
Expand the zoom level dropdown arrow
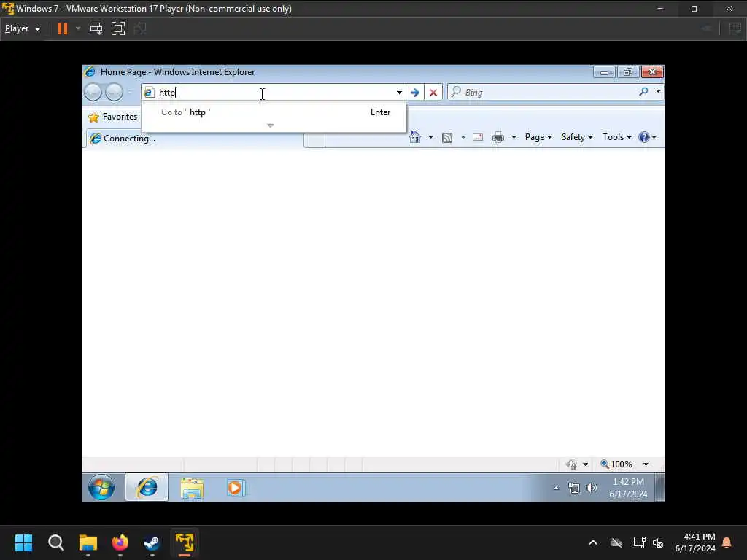coord(646,464)
